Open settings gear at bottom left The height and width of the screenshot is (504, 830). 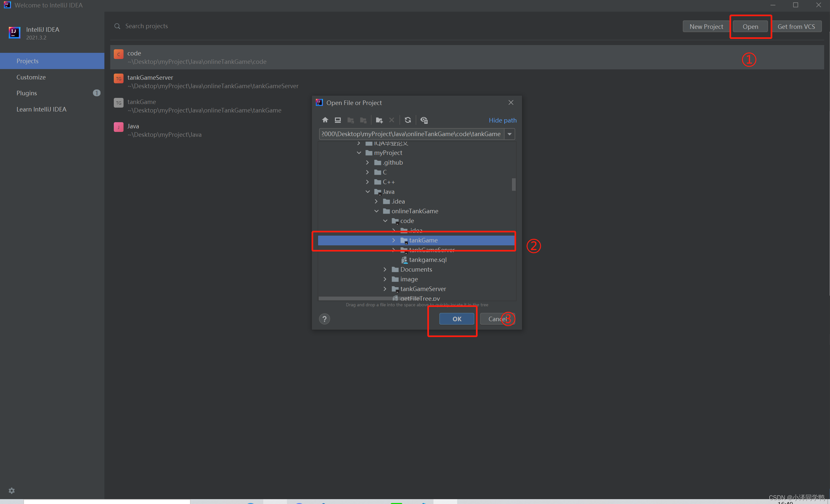click(11, 490)
